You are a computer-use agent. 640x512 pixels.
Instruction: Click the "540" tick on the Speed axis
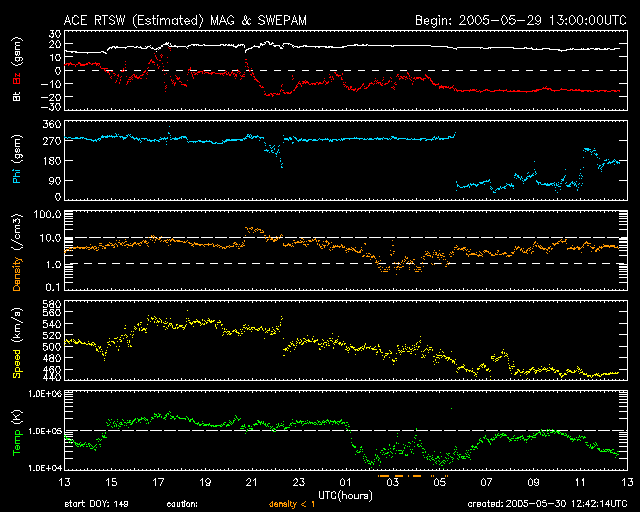pos(52,324)
